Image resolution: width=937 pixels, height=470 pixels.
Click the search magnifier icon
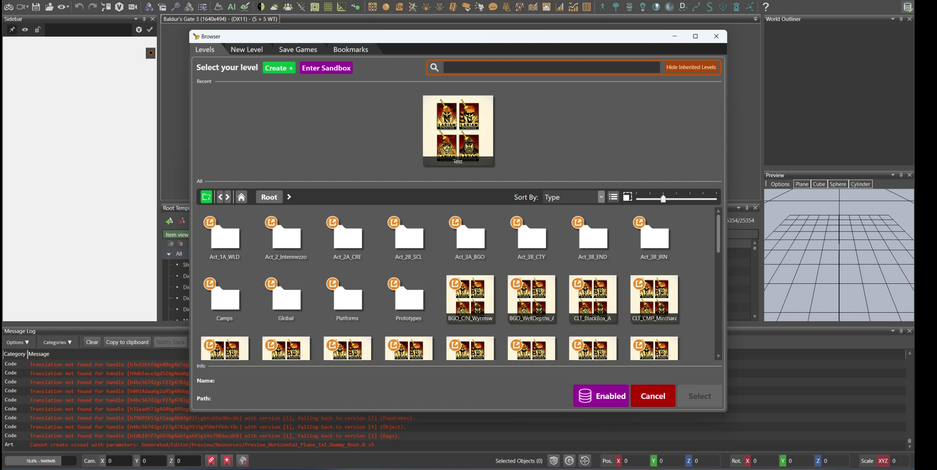pyautogui.click(x=435, y=68)
